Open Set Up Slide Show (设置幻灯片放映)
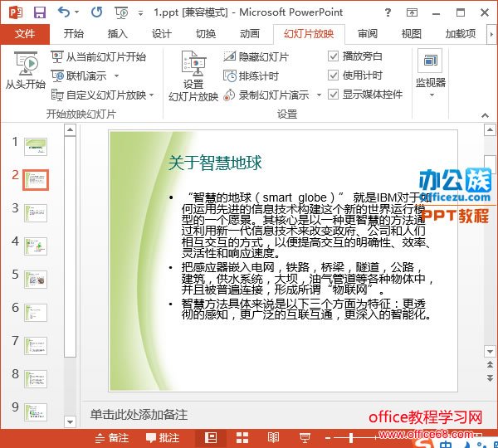498x448 pixels. click(x=193, y=76)
